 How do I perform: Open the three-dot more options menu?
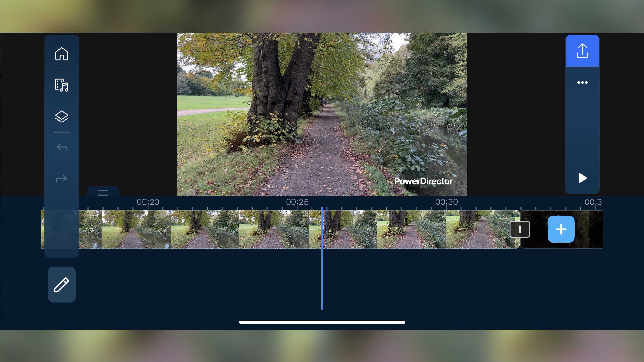582,82
